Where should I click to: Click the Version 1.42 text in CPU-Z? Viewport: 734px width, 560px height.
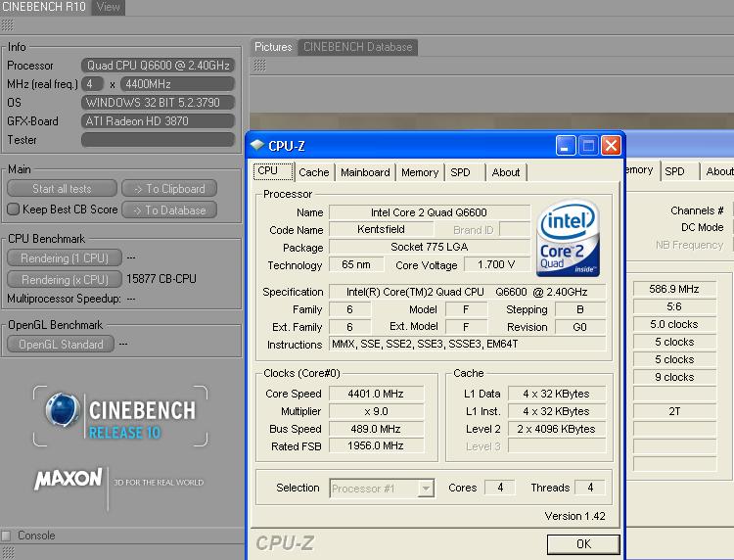coord(574,516)
